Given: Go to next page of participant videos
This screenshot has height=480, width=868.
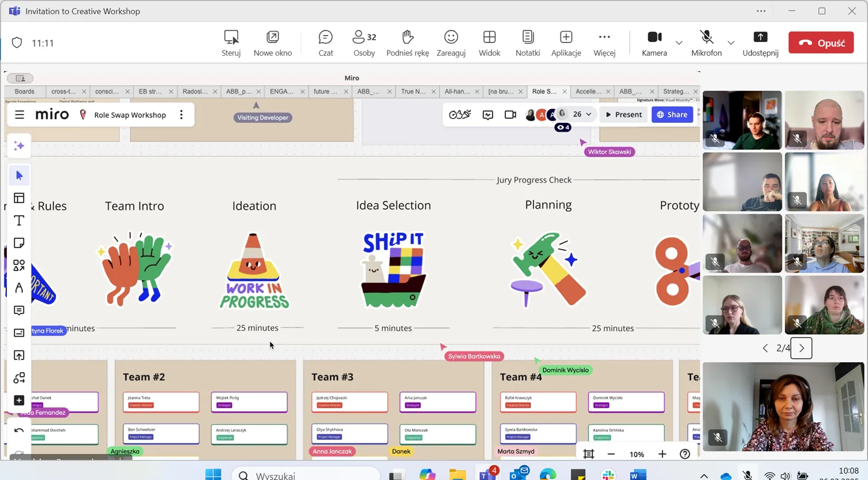Looking at the screenshot, I should click(x=801, y=348).
